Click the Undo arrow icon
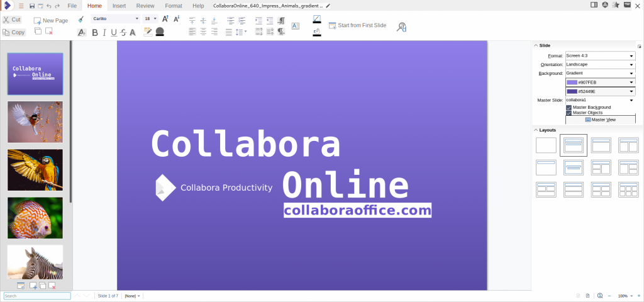This screenshot has height=302, width=644. 49,6
